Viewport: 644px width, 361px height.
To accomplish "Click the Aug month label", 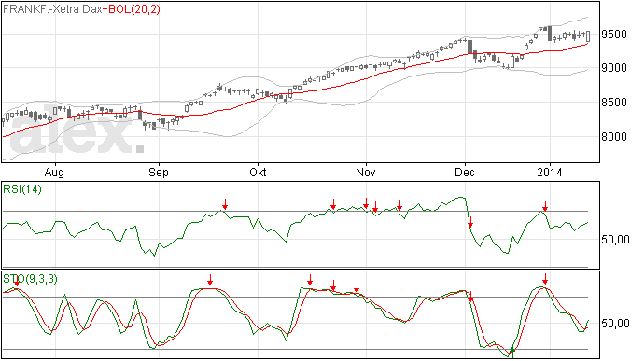I will tap(54, 172).
